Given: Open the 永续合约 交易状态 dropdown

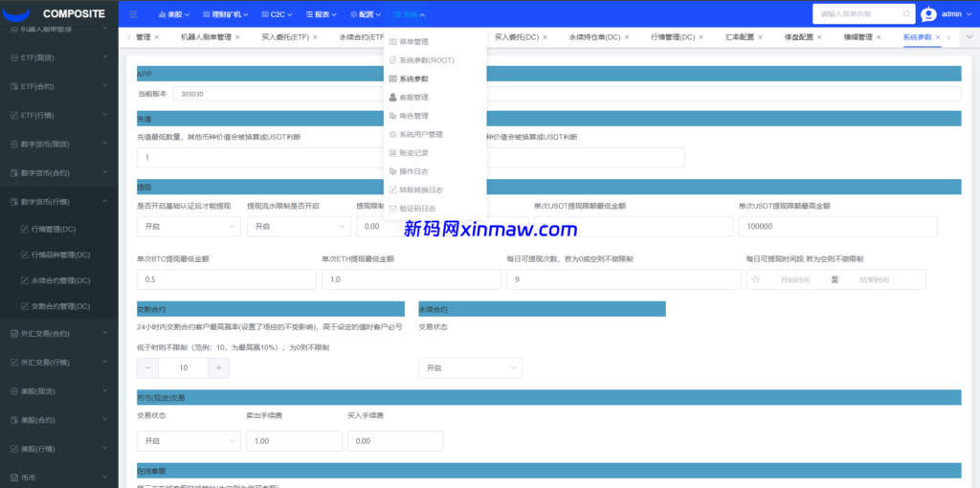Looking at the screenshot, I should point(470,368).
